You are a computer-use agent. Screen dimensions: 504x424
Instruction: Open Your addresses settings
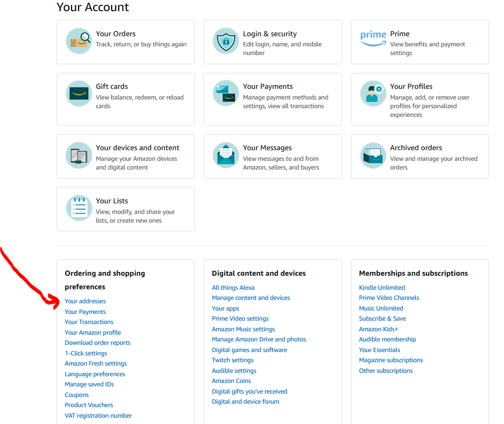tap(85, 301)
